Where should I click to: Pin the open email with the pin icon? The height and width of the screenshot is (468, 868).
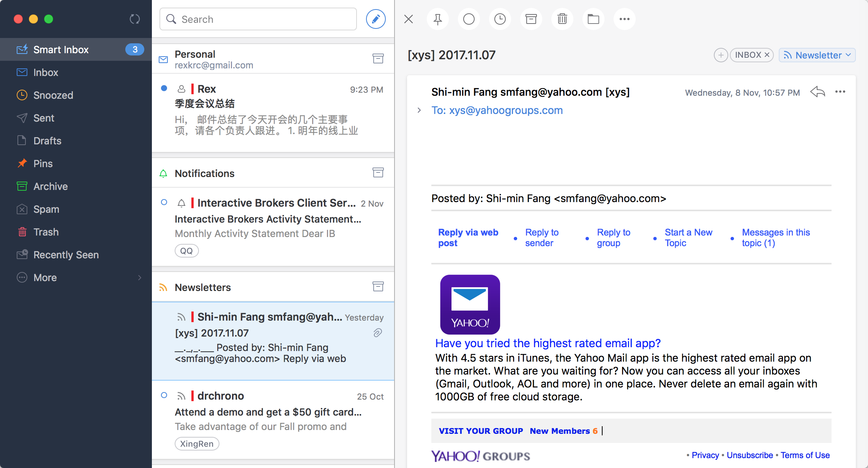pos(437,19)
